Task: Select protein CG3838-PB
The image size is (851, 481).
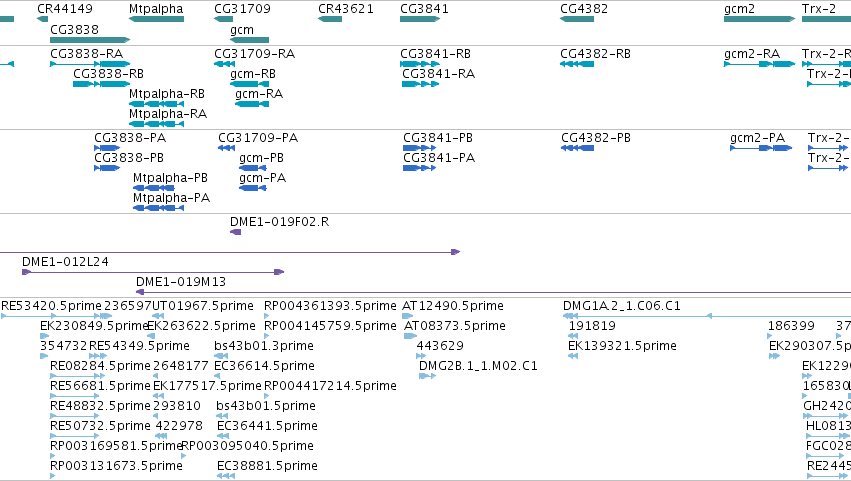Action: [x=129, y=158]
